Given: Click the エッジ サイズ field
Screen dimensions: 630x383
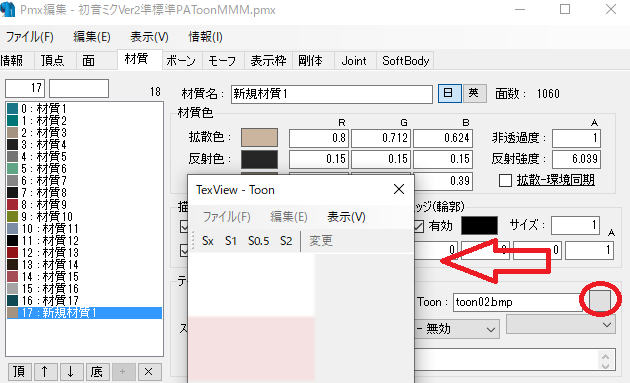Looking at the screenshot, I should coord(575,225).
